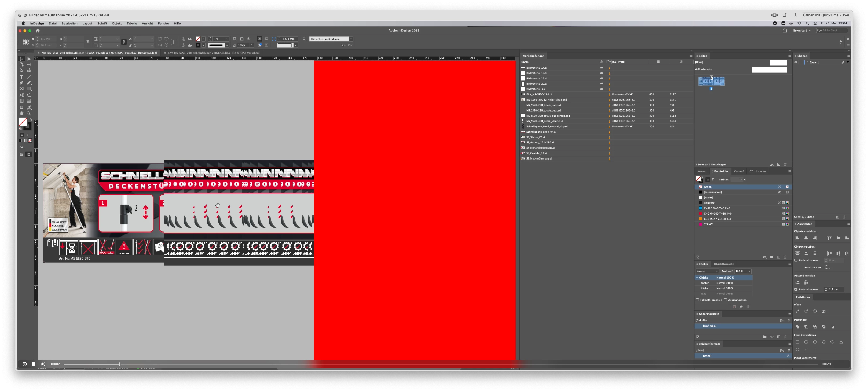Click the page 1 thumbnail
Viewport: 868px width, 391px height.
(x=711, y=81)
